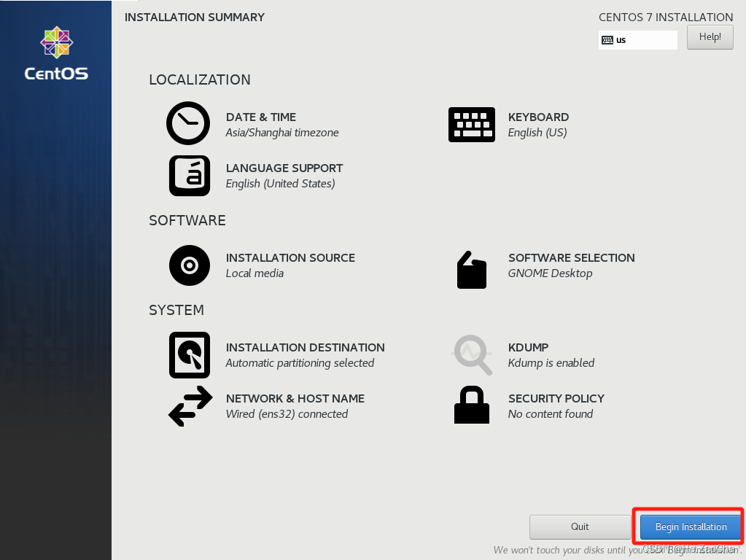Click 'Asia/Shanghai timezone' text
Viewport: 746px width, 560px height.
pos(282,133)
